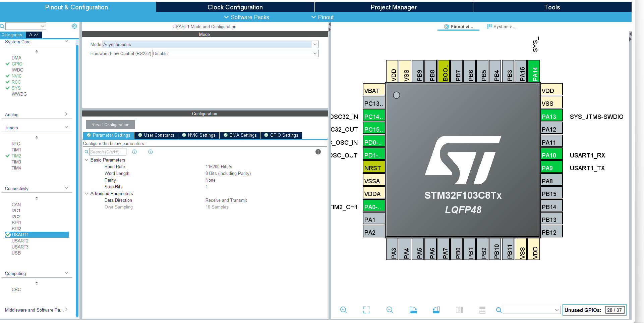Viewport: 644px width, 323px height.
Task: Switch to User Constants tab
Action: 156,135
